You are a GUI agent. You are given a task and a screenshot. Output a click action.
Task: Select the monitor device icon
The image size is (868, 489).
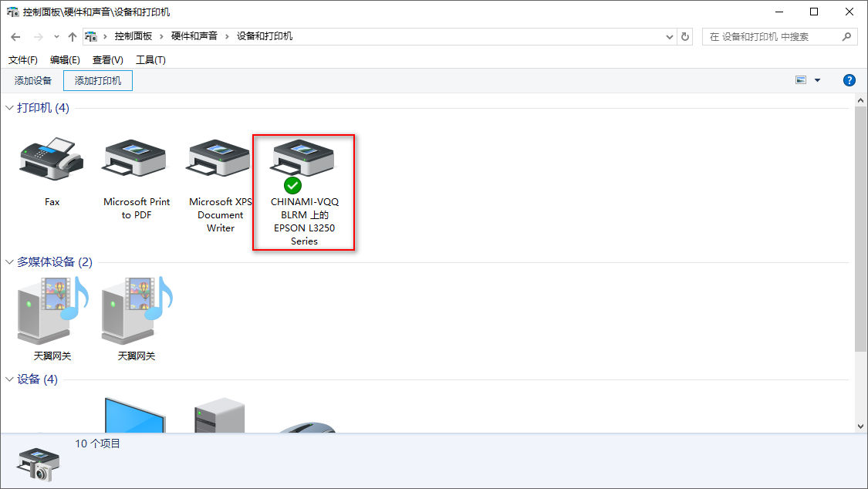135,415
